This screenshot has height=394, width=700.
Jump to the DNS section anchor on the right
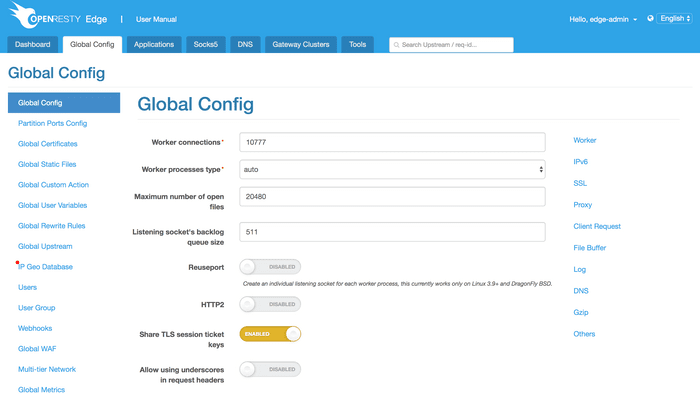[581, 291]
